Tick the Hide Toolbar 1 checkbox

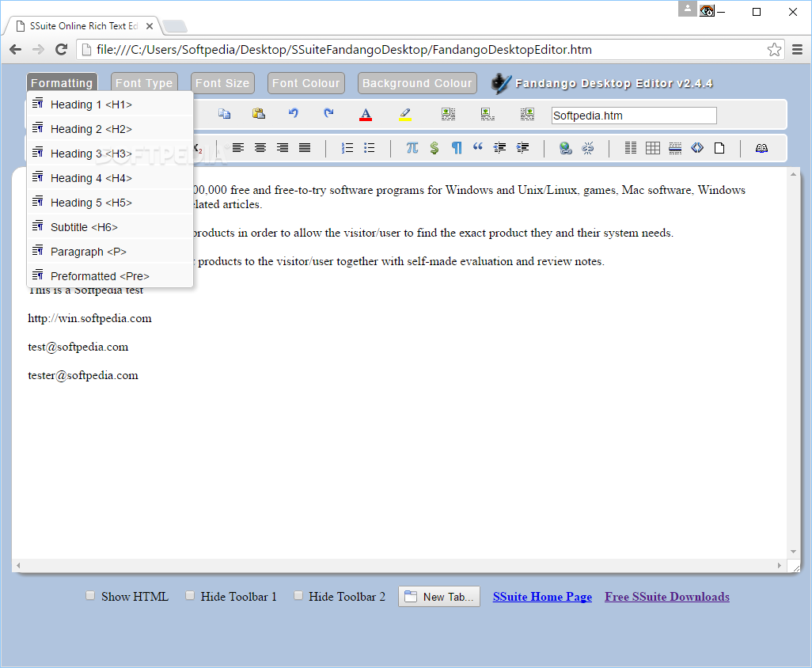[x=190, y=595]
